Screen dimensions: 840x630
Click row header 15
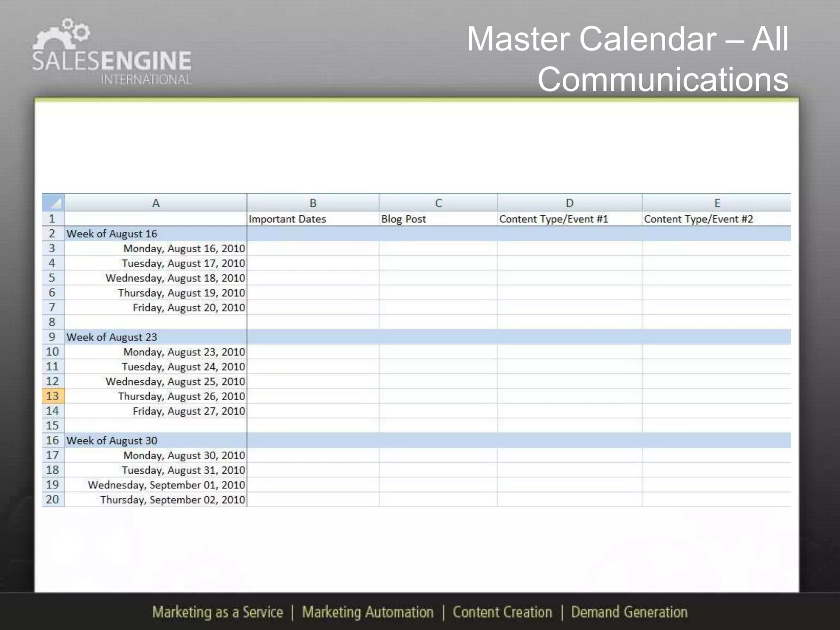click(53, 425)
